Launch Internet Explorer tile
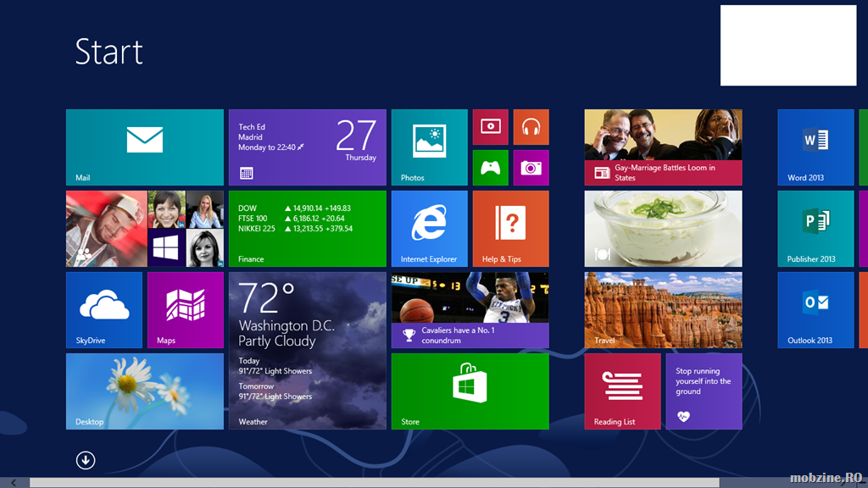This screenshot has width=868, height=488. click(429, 229)
